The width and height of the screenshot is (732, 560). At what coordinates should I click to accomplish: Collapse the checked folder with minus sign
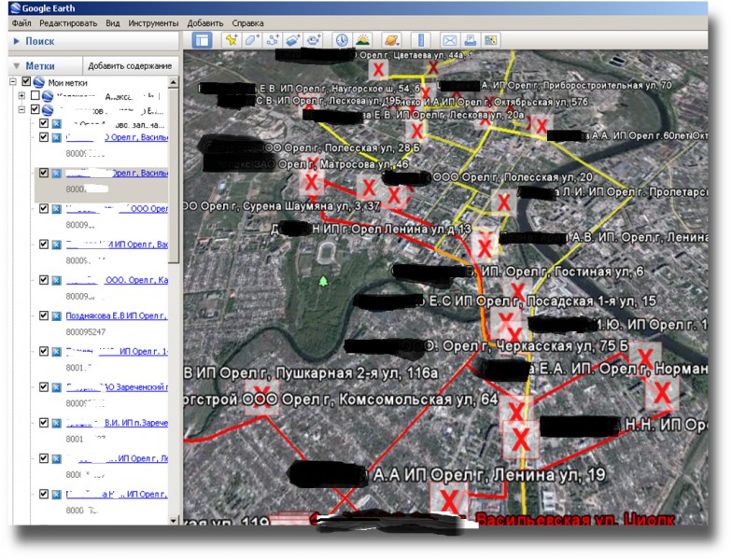[21, 110]
